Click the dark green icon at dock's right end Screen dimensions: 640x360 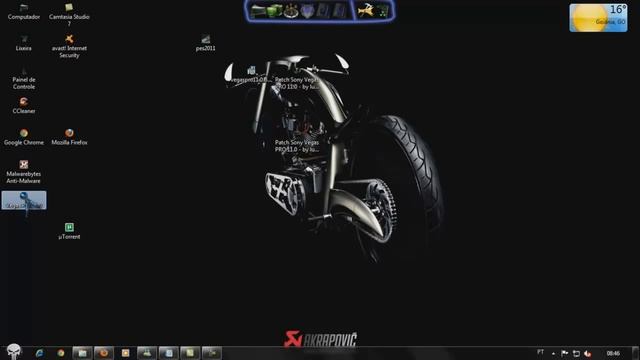point(383,11)
